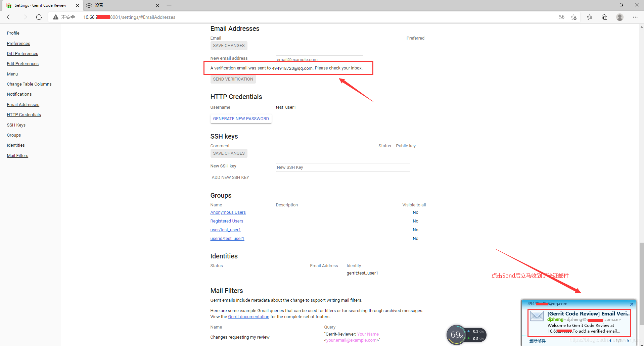644x346 pixels.
Task: Close the 设置 browser tab
Action: pos(157,5)
